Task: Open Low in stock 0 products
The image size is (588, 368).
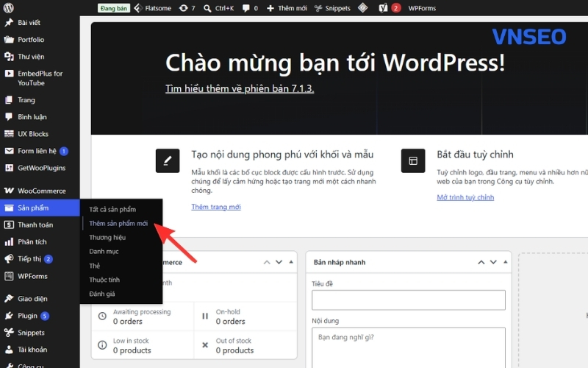Action: point(143,345)
